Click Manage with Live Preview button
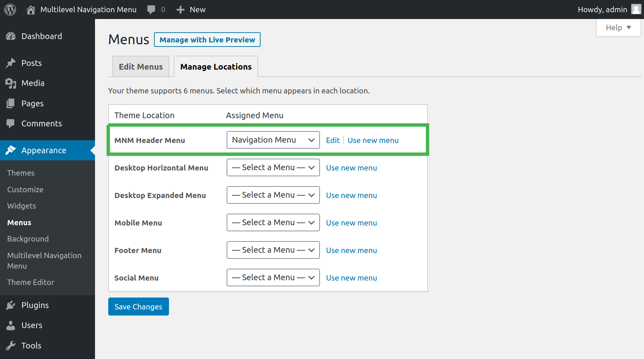This screenshot has height=359, width=644. click(x=207, y=40)
